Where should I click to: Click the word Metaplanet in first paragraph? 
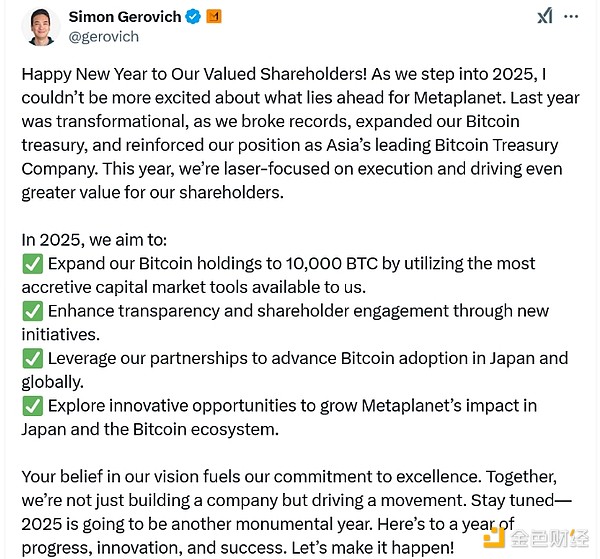pos(458,98)
